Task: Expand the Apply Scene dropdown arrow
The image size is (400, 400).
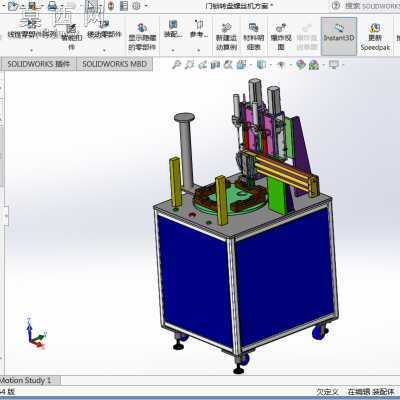Action: (323, 65)
